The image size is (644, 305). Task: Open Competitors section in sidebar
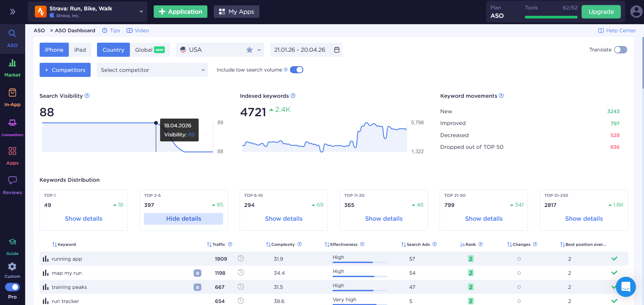click(x=12, y=127)
